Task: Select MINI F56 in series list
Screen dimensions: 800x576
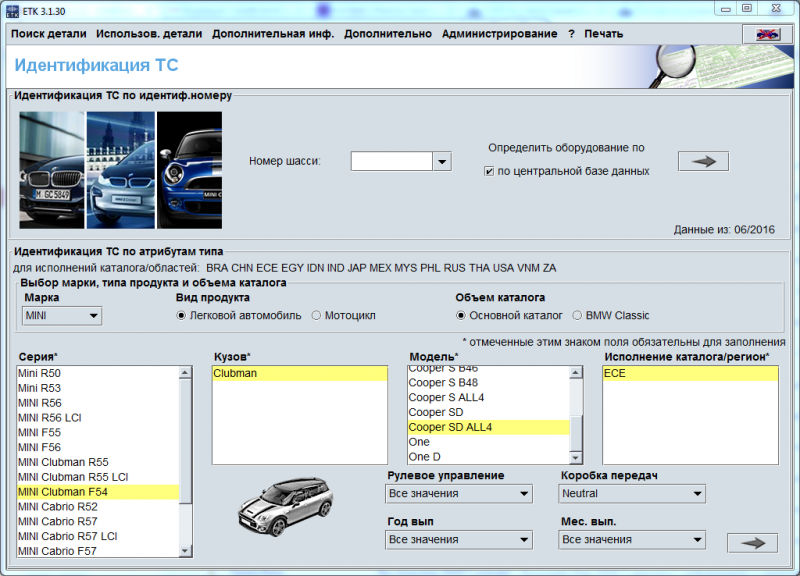Action: click(x=98, y=447)
